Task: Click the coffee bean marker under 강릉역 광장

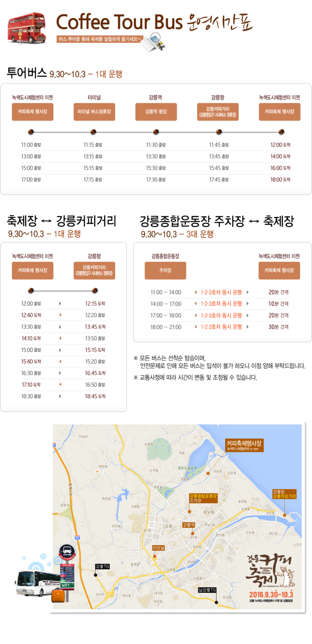Action: [x=156, y=132]
